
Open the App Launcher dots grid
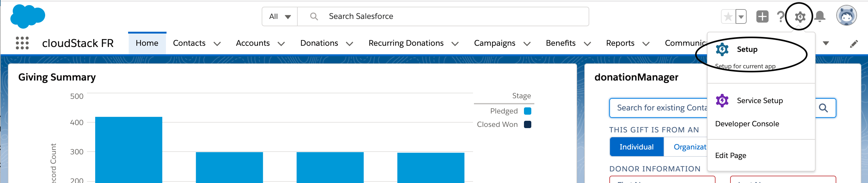(22, 43)
